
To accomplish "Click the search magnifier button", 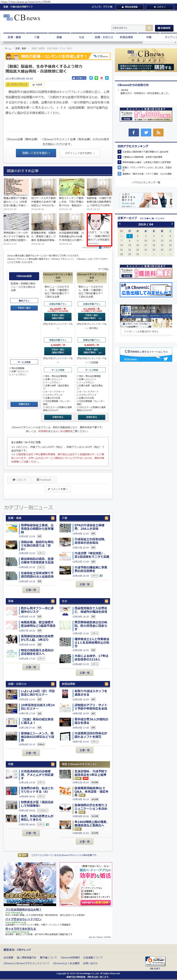I will (x=149, y=28).
